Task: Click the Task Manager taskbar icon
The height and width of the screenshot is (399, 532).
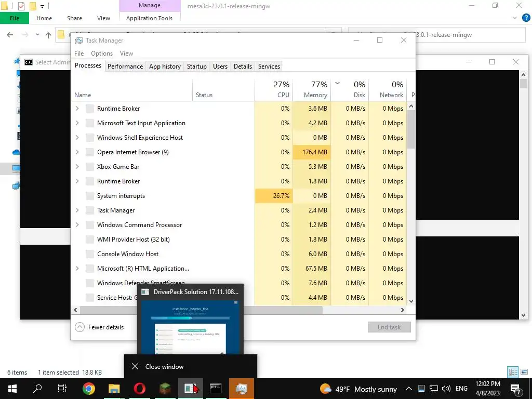Action: tap(241, 389)
